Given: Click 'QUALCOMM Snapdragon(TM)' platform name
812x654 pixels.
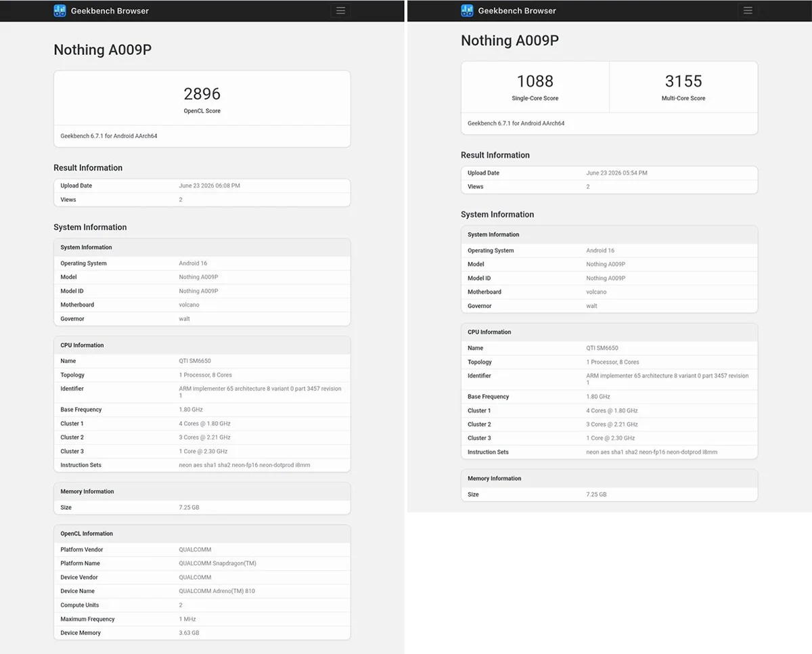Looking at the screenshot, I should tap(217, 563).
